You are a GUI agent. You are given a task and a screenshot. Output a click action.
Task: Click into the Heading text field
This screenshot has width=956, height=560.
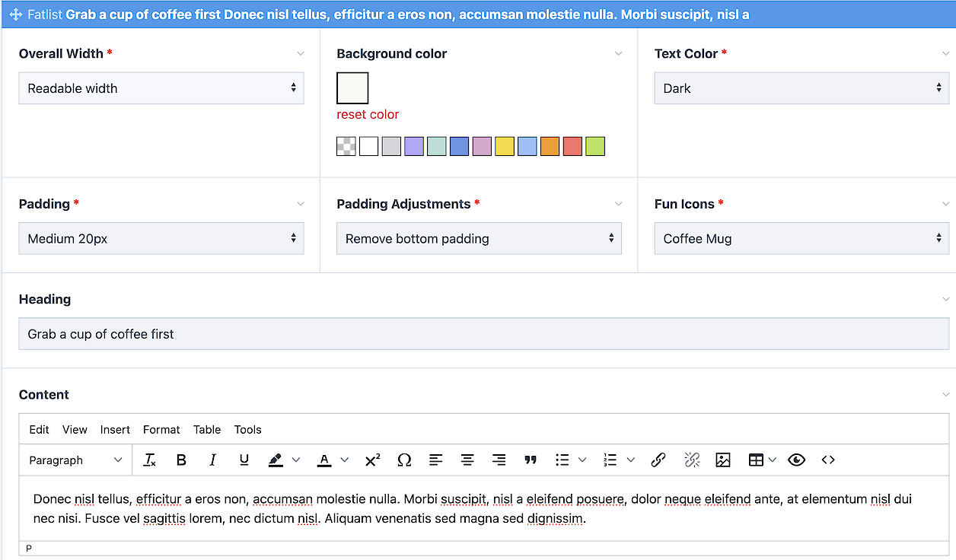pyautogui.click(x=483, y=334)
